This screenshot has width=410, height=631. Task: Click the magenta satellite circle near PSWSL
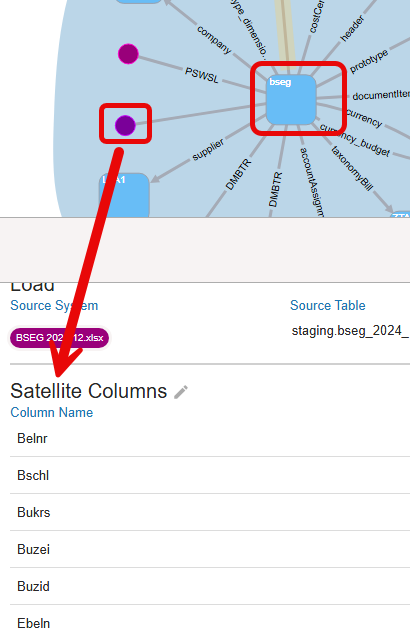(x=128, y=54)
